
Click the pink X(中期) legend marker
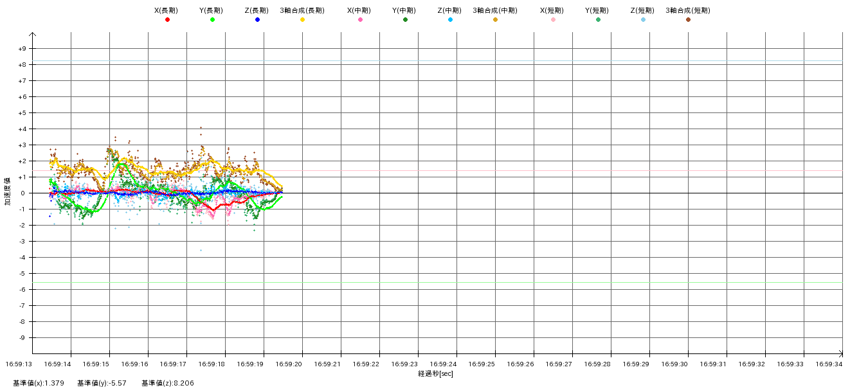tap(360, 20)
